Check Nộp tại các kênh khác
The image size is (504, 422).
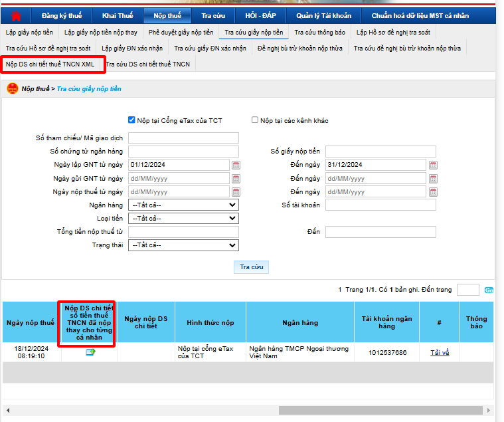click(x=255, y=120)
